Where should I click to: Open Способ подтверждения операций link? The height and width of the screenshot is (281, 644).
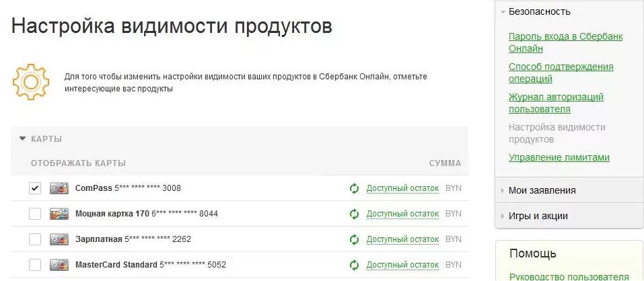coord(561,73)
